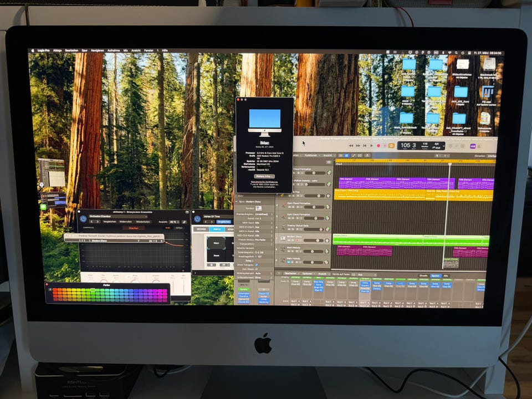This screenshot has height=399, width=532.
Task: Collapse the Spur: Modern Disco inspector section
Action: (x=237, y=202)
